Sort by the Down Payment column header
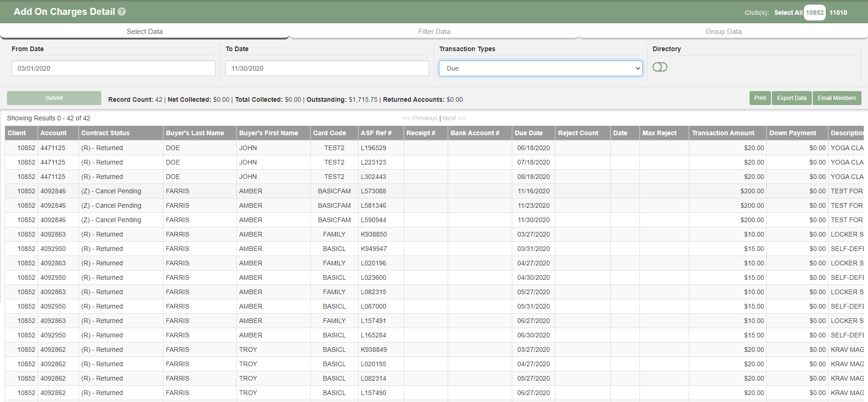868x402 pixels. point(797,133)
